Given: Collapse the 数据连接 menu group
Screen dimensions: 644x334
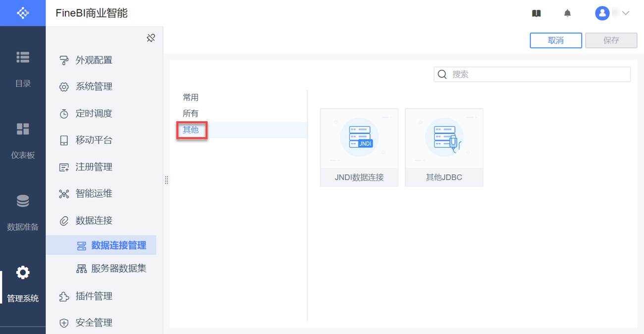Looking at the screenshot, I should (x=101, y=220).
